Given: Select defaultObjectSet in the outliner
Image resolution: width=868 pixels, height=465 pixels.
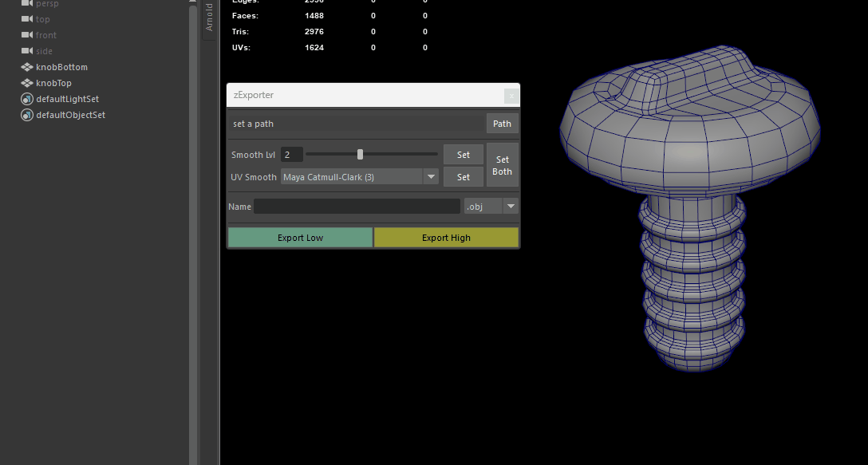Looking at the screenshot, I should click(x=70, y=115).
